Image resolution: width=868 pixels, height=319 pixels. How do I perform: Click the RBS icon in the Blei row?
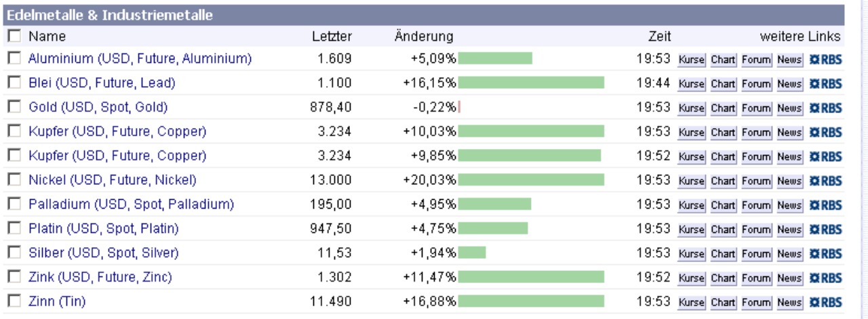[825, 84]
